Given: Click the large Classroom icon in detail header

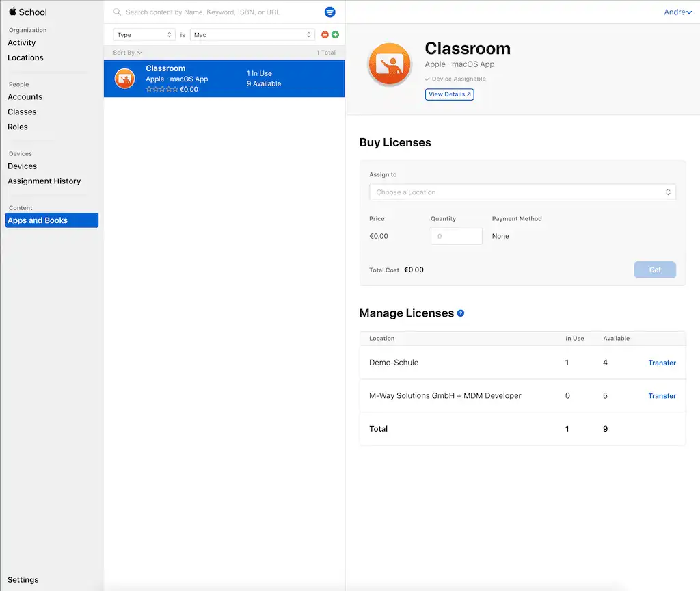Looking at the screenshot, I should pyautogui.click(x=389, y=64).
